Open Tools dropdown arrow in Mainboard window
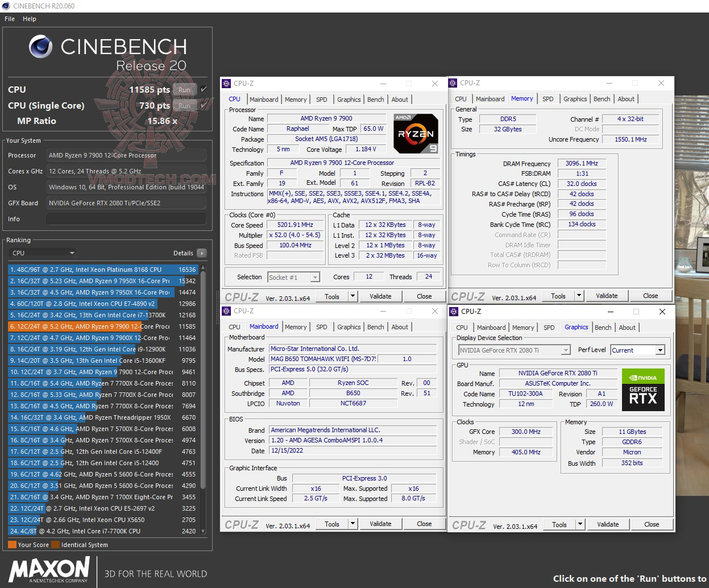This screenshot has height=588, width=709. (353, 524)
